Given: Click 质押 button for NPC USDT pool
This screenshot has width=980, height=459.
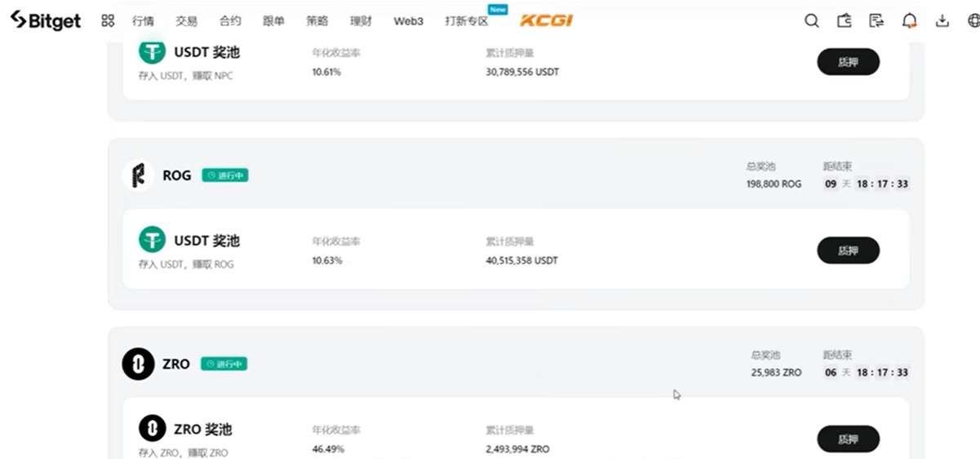Looking at the screenshot, I should [848, 62].
